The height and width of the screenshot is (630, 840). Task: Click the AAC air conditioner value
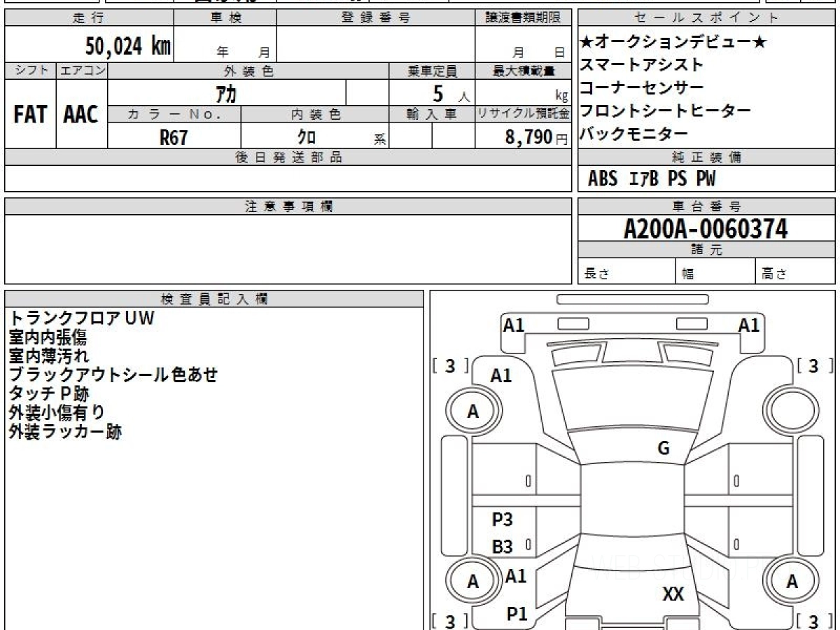[81, 114]
